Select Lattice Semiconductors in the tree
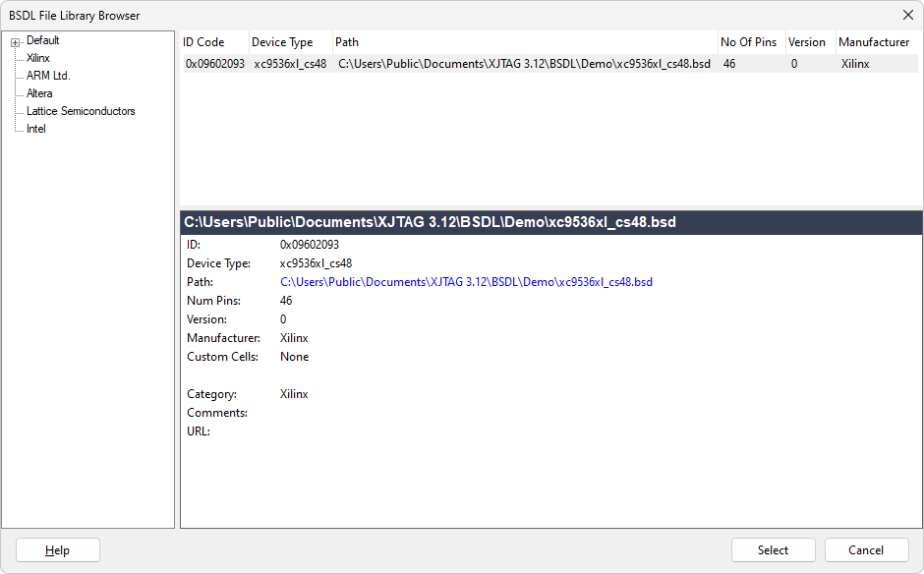 click(81, 111)
